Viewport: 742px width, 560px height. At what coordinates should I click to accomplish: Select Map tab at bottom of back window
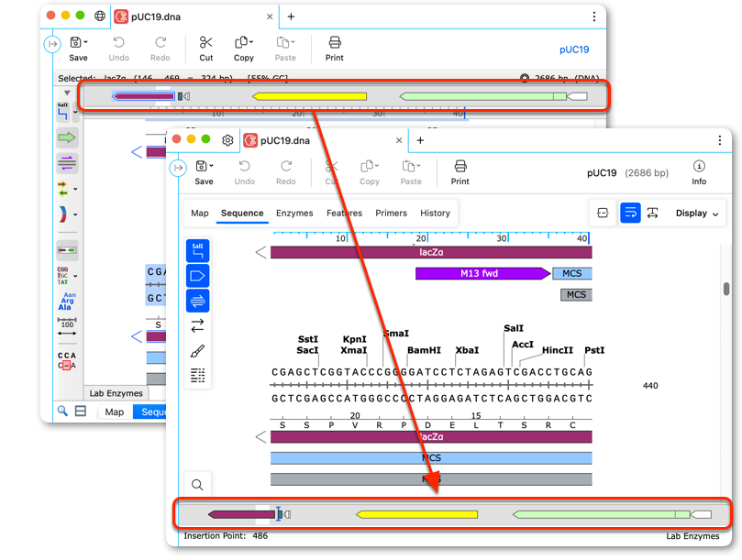pyautogui.click(x=114, y=412)
